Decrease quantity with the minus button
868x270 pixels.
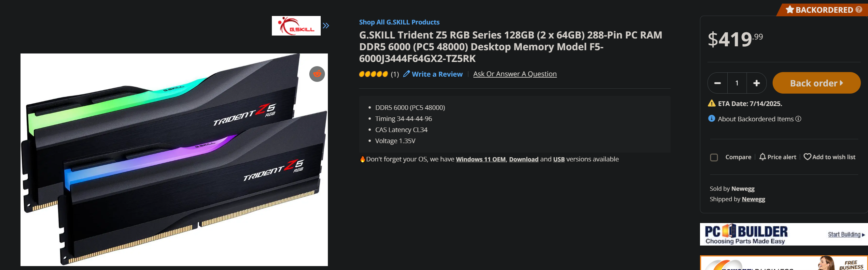(717, 83)
